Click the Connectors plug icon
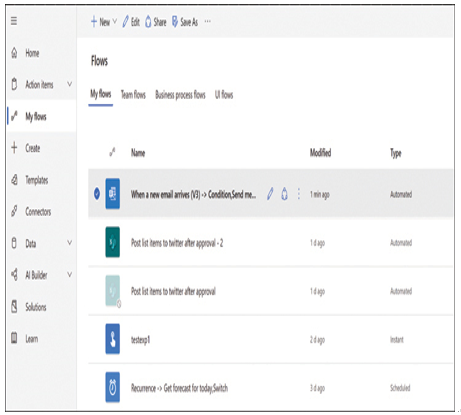Screen dimensions: 461x415 tap(14, 211)
